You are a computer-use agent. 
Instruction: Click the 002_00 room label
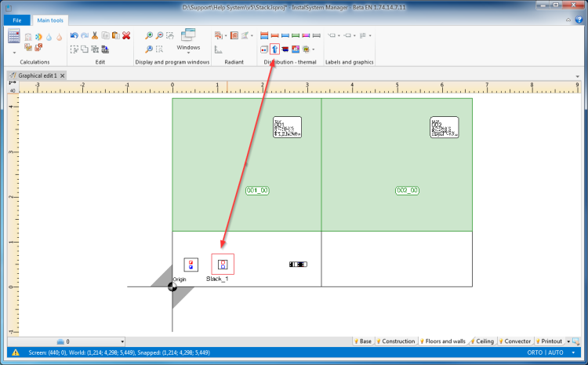(407, 191)
